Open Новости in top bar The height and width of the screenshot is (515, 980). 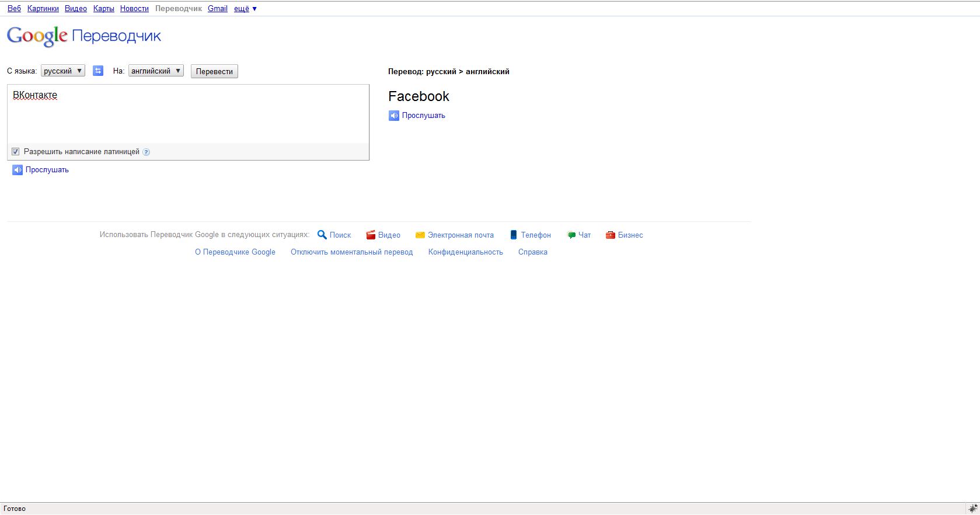[x=134, y=9]
